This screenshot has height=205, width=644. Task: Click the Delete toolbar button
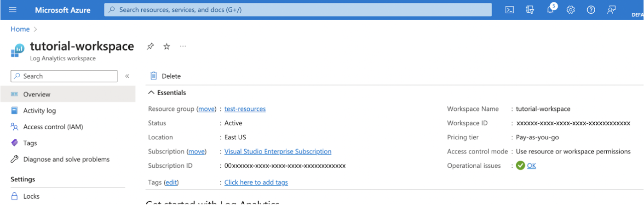[166, 76]
